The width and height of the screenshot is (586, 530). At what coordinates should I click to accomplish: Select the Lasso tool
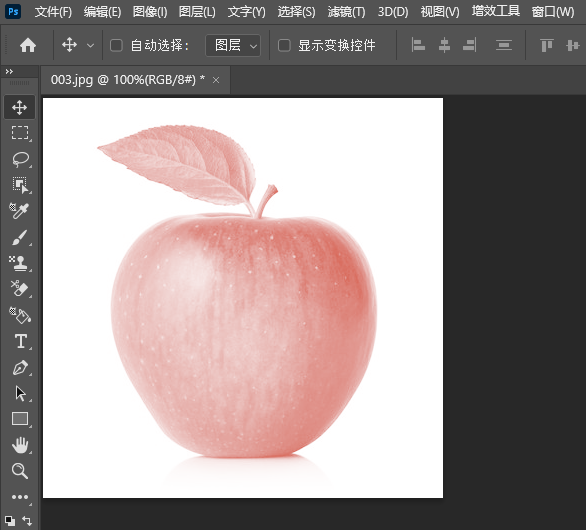20,159
